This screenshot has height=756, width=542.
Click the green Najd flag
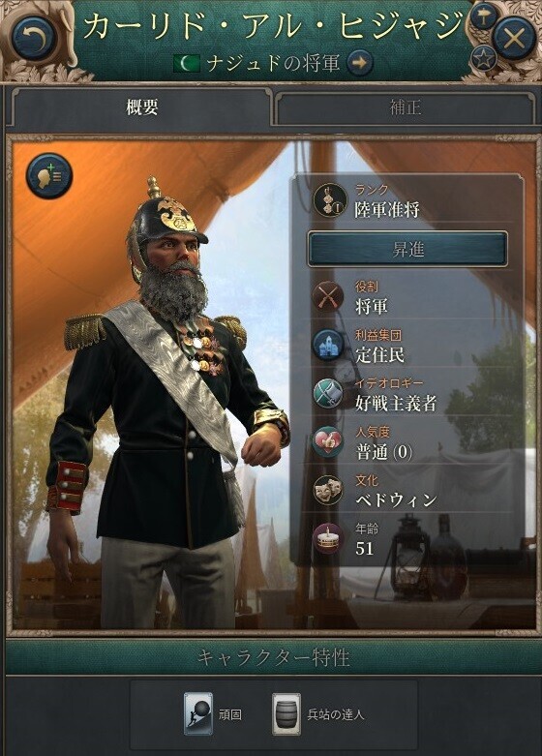pos(187,63)
